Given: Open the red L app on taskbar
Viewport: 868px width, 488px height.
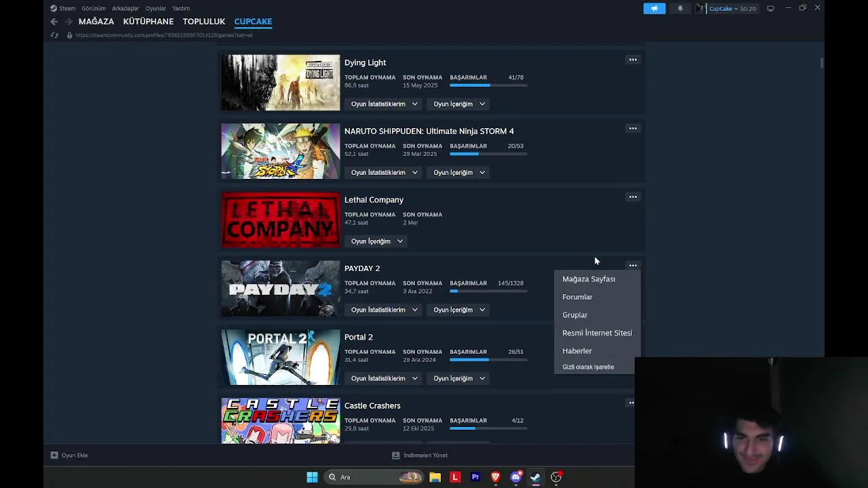Looking at the screenshot, I should tap(455, 477).
